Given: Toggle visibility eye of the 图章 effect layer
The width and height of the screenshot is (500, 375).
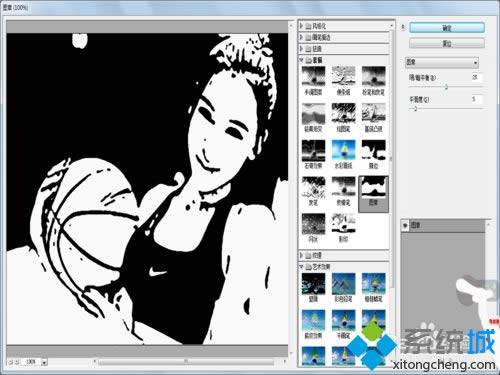Looking at the screenshot, I should coord(405,226).
